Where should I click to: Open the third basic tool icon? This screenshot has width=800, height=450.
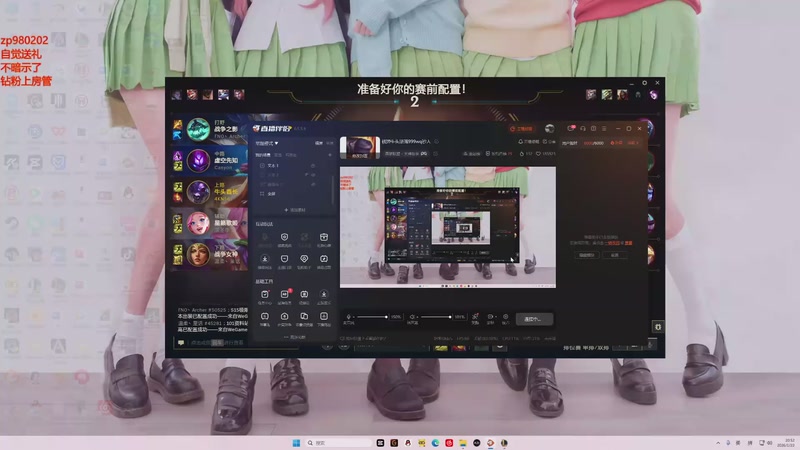304,296
